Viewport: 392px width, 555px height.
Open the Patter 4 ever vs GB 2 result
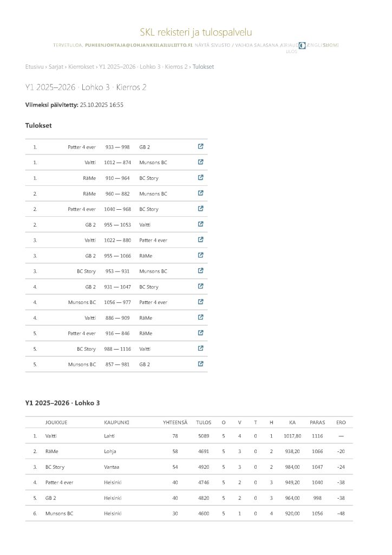(x=201, y=146)
